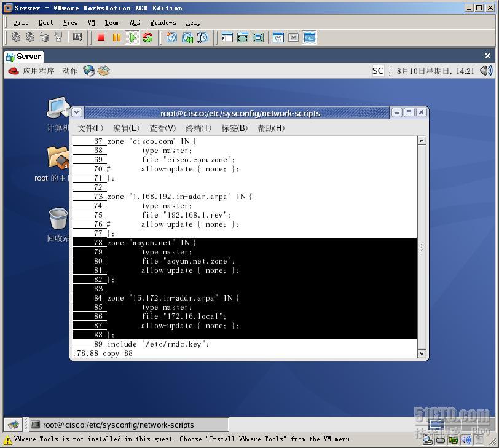Click the show desktop taskbar icon
The width and height of the screenshot is (499, 448).
[14, 425]
